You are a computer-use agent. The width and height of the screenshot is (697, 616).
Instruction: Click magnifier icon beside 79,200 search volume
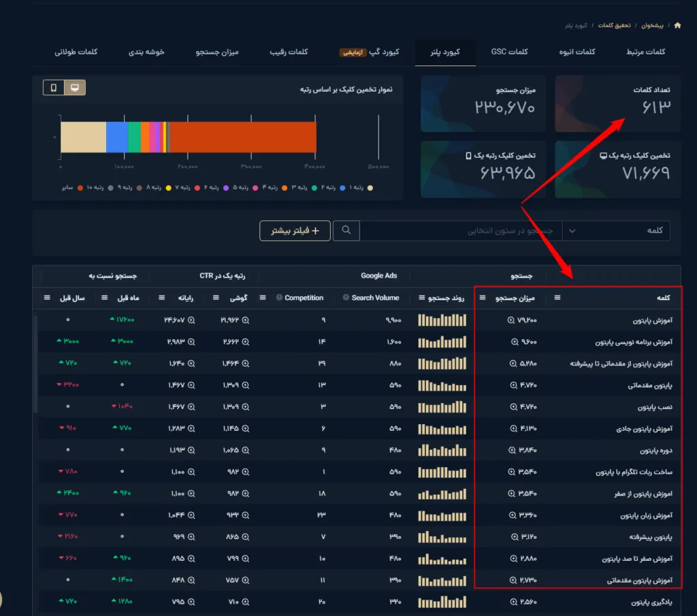[x=510, y=320]
